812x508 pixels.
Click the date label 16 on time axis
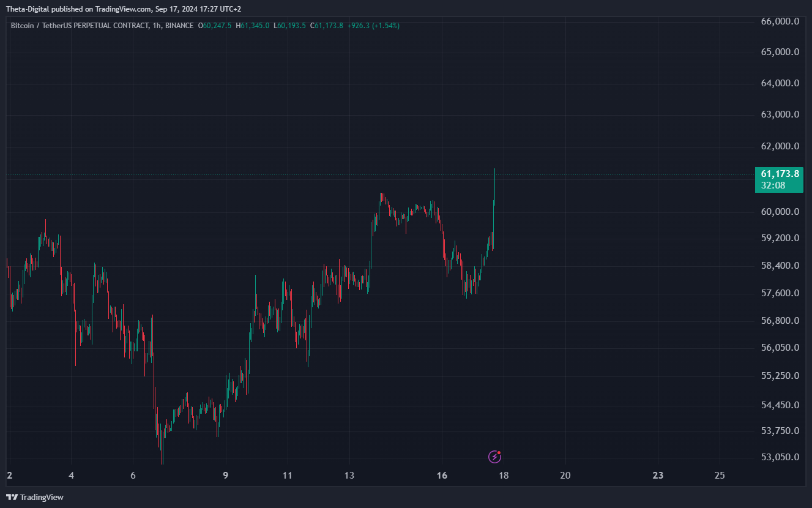point(442,476)
